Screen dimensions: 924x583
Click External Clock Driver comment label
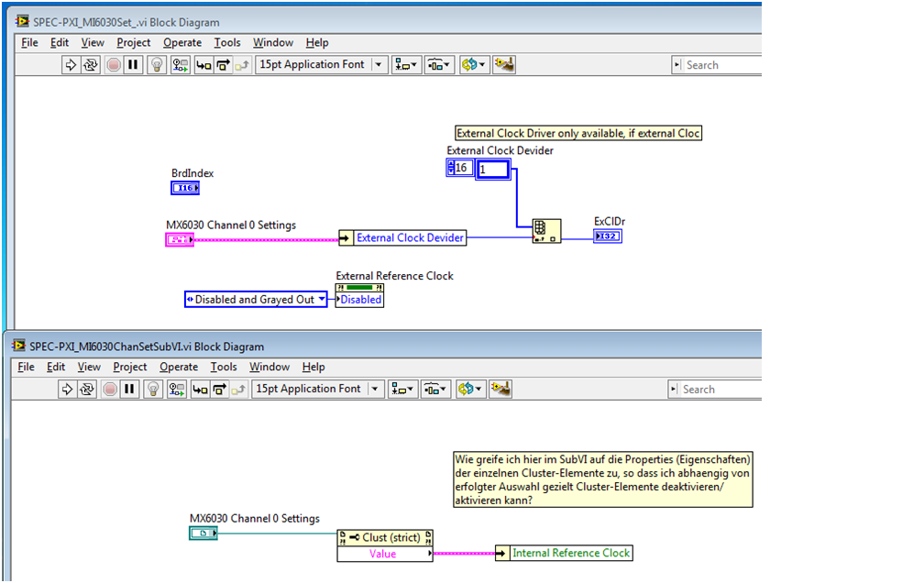(x=578, y=133)
